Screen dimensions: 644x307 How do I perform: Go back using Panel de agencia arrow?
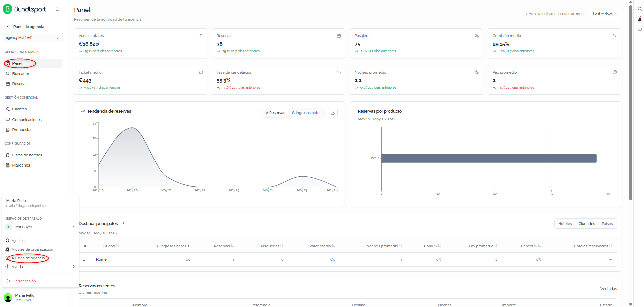pos(8,27)
